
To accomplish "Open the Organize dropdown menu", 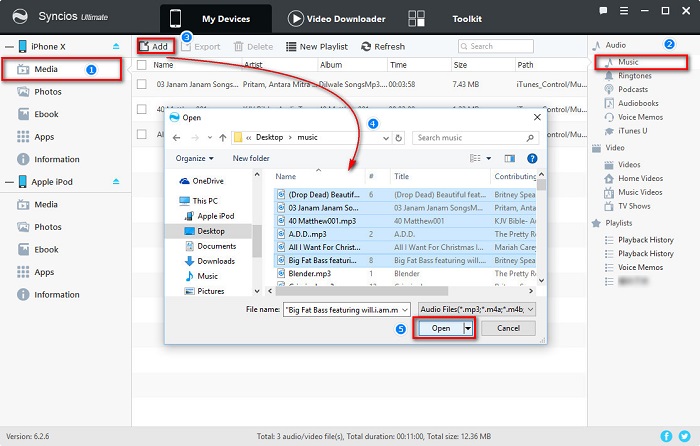I will coord(195,158).
